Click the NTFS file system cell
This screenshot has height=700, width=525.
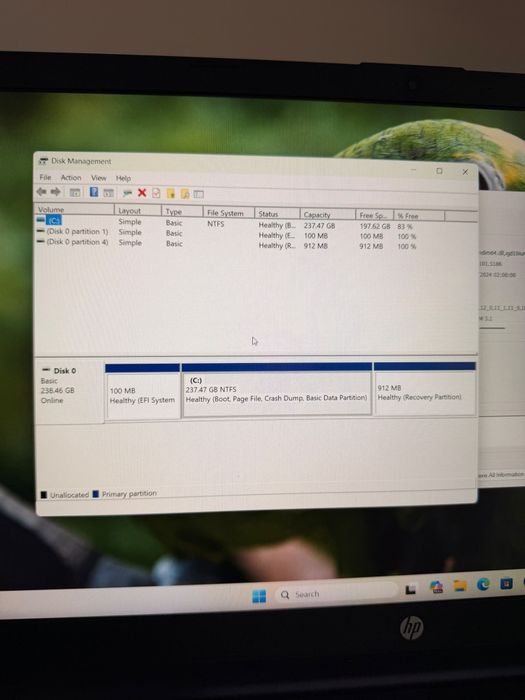click(216, 224)
